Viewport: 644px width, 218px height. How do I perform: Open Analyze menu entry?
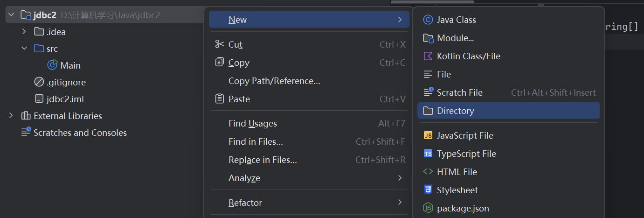(309, 178)
